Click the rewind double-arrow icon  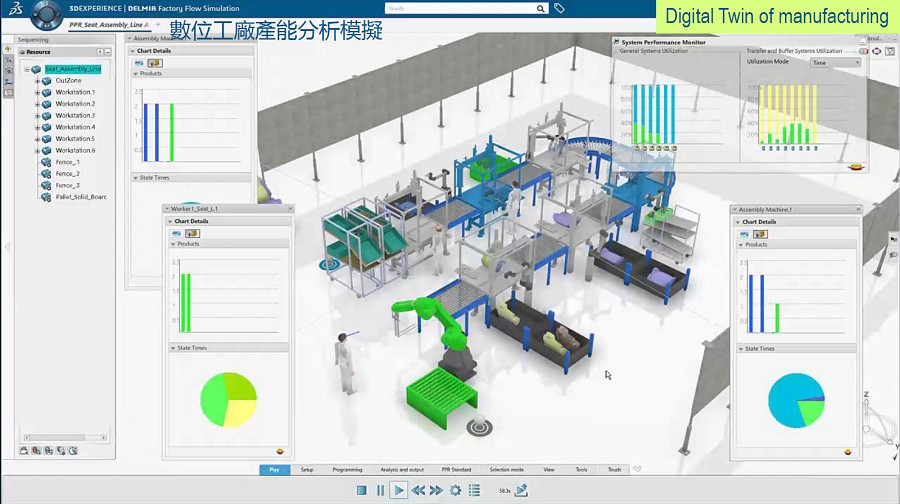click(418, 490)
